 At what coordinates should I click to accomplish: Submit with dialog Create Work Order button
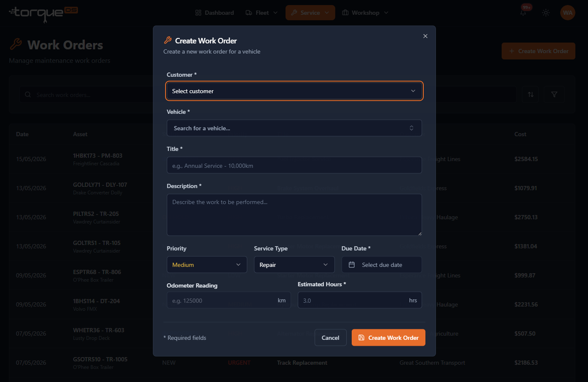388,338
